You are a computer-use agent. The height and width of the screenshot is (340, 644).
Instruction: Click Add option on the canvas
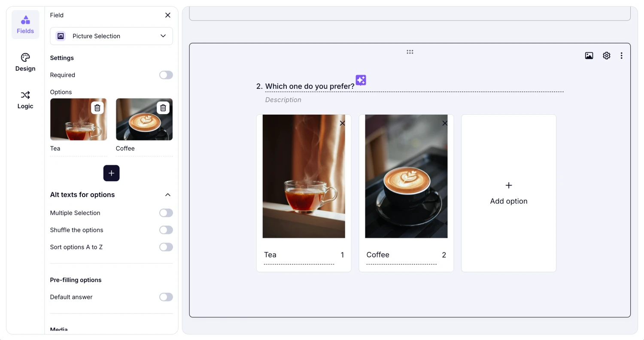(x=508, y=193)
